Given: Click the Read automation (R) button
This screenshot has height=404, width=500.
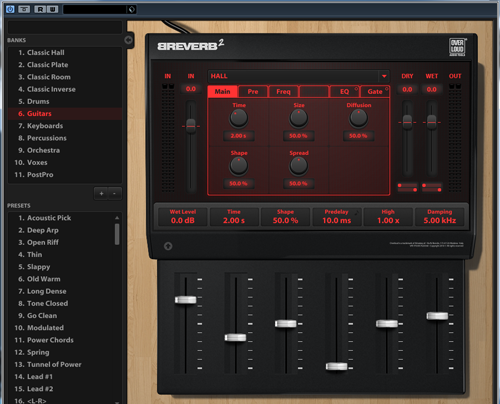Looking at the screenshot, I should (x=40, y=9).
